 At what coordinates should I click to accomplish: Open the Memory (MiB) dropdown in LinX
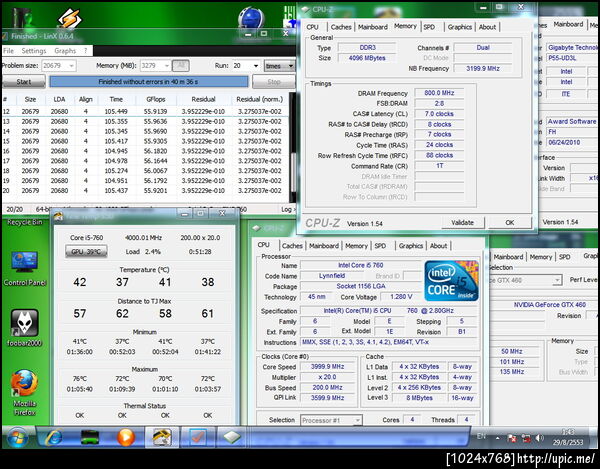(x=156, y=65)
